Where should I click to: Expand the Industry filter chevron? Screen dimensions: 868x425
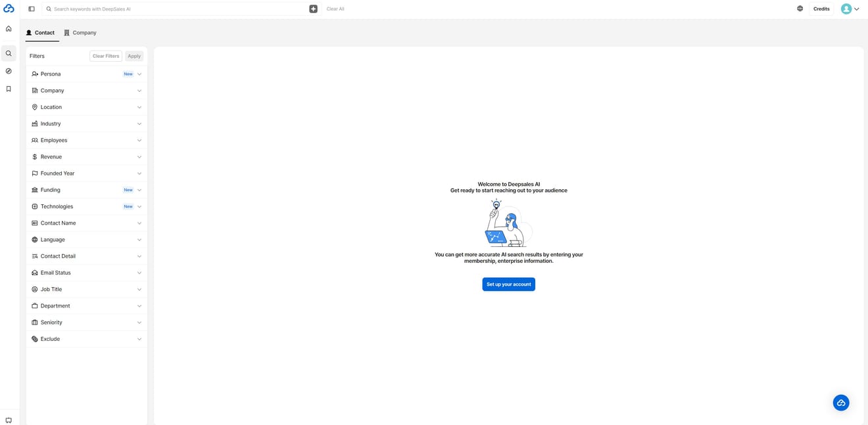point(139,123)
